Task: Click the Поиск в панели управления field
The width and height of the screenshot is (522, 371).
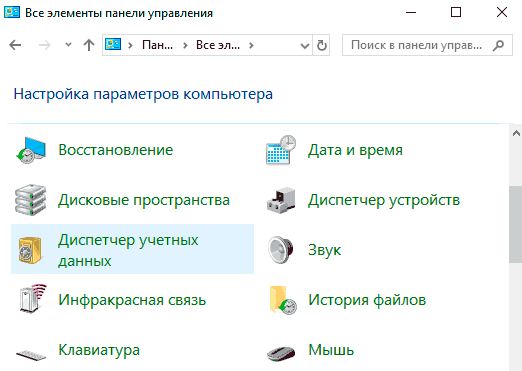Action: click(427, 45)
